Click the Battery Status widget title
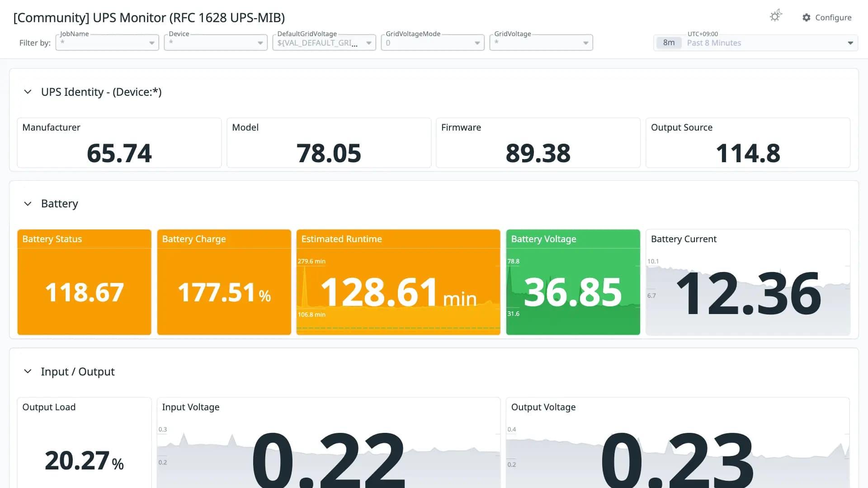The height and width of the screenshot is (488, 868). pos(52,239)
